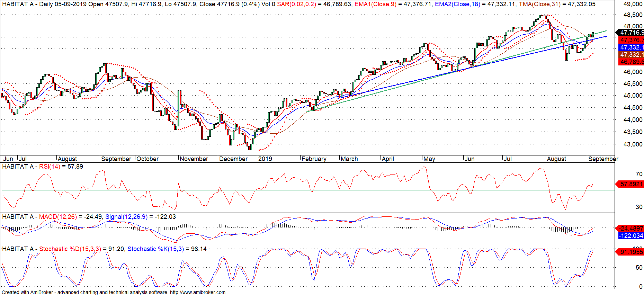Click the brown 47,332.1 TMA value label
The width and height of the screenshot is (644, 295).
tap(631, 55)
